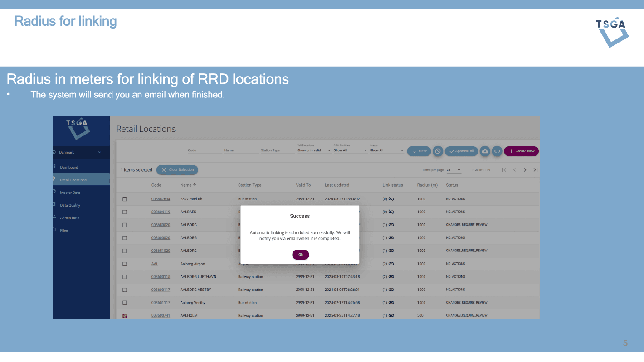Click link status icon for AALBORG LUFTHAVN

[391, 276]
